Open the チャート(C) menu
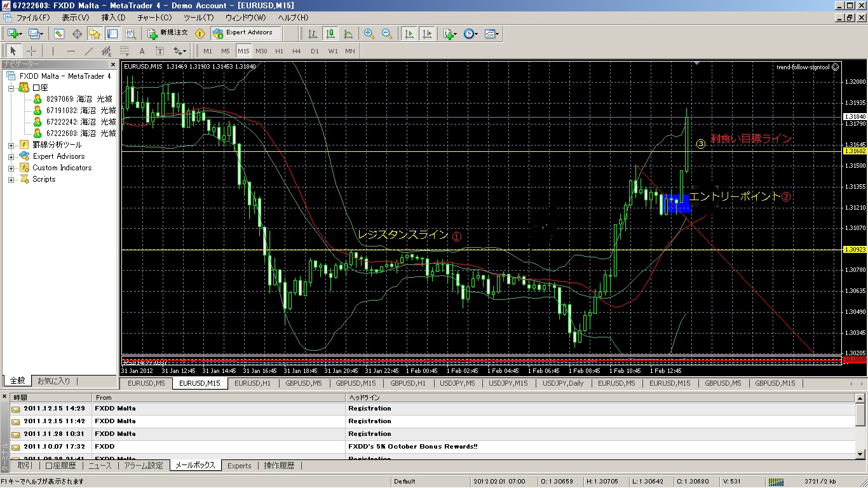Image resolution: width=868 pixels, height=488 pixels. pyautogui.click(x=154, y=18)
